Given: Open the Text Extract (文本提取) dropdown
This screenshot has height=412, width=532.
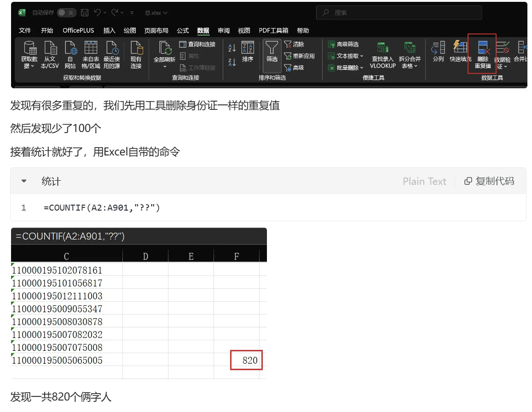Looking at the screenshot, I should click(345, 56).
